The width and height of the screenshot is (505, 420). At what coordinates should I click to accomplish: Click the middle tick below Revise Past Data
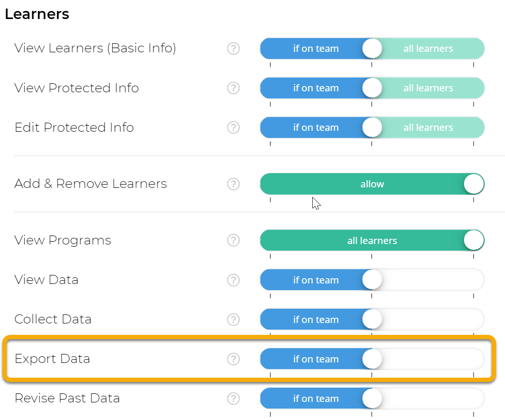[372, 414]
